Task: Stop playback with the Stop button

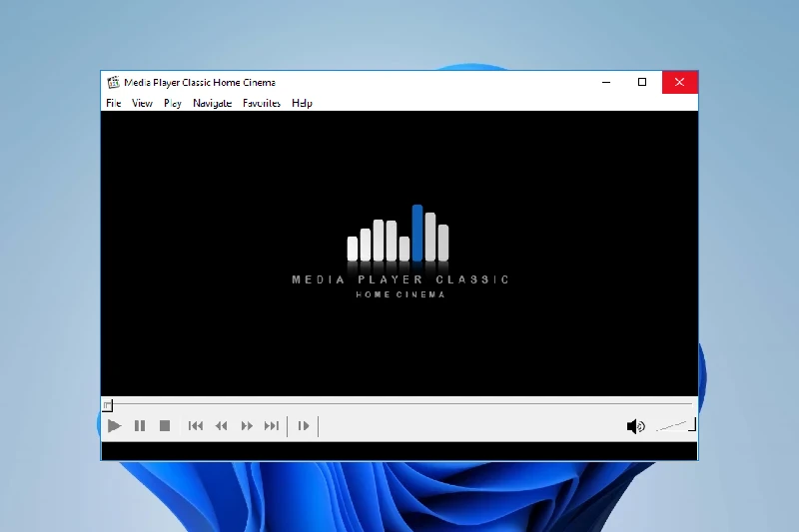Action: click(x=165, y=426)
